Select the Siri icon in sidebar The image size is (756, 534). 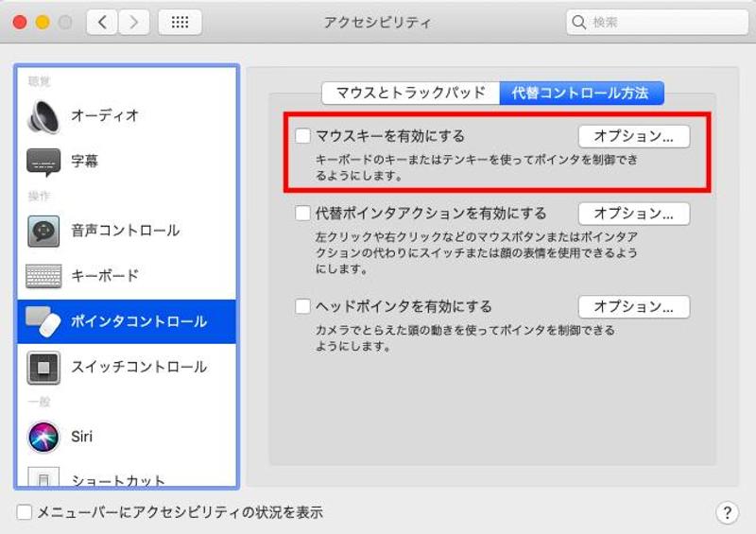pyautogui.click(x=43, y=437)
